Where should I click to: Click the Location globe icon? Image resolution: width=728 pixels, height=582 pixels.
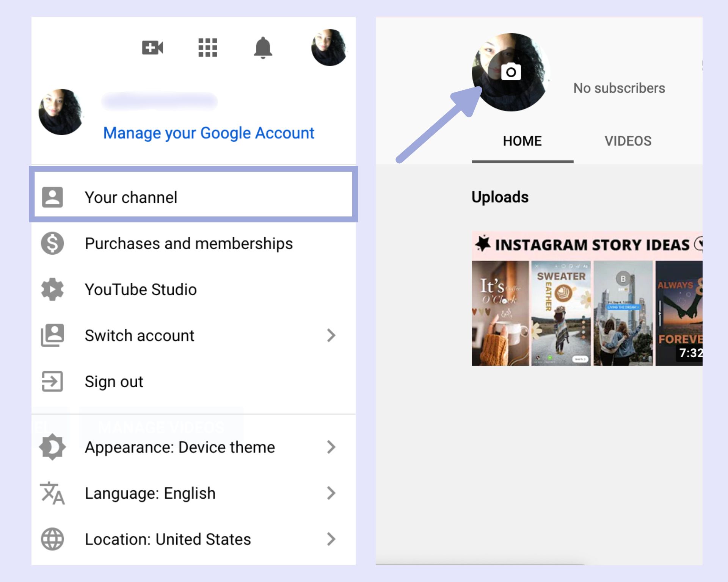[x=52, y=539]
